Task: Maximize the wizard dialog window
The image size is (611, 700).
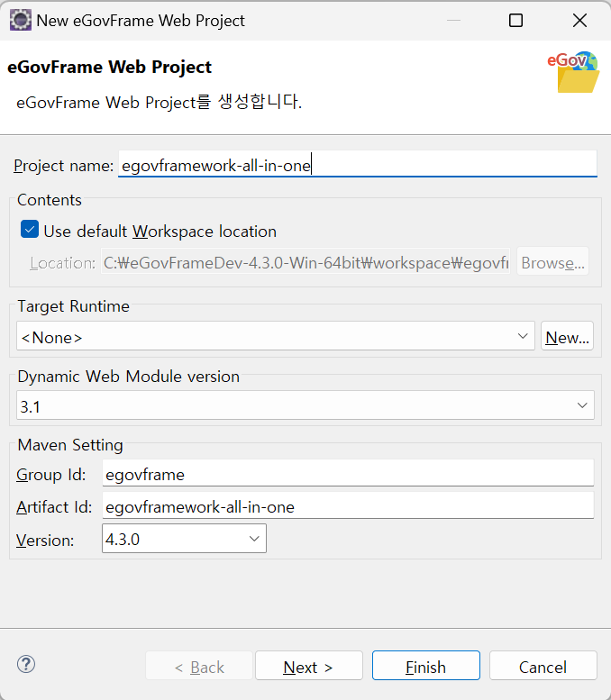Action: click(x=515, y=20)
